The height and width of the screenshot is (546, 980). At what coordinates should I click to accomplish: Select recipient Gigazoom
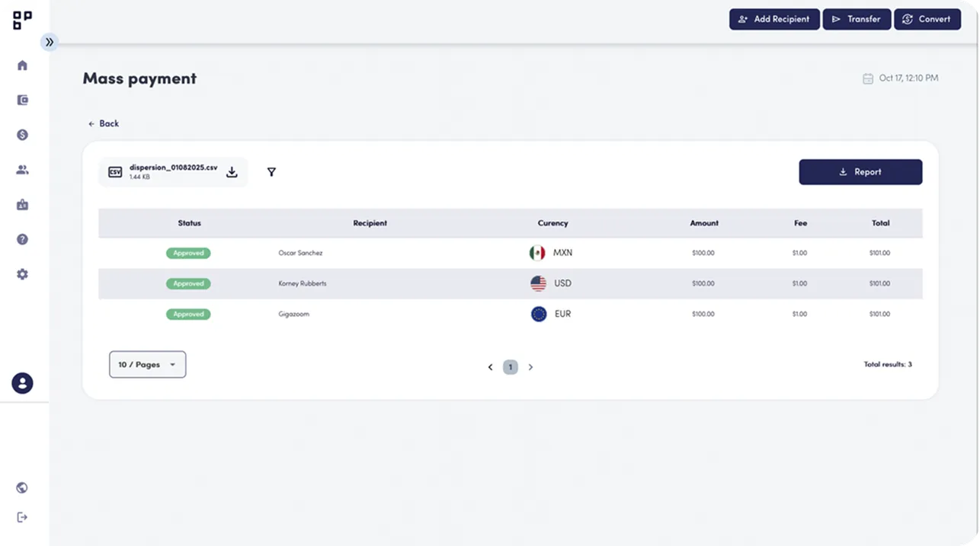(x=293, y=314)
